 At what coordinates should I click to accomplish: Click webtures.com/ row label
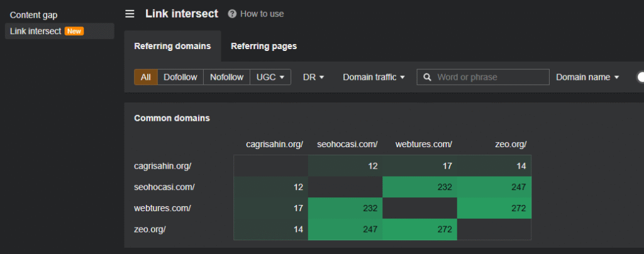point(163,208)
